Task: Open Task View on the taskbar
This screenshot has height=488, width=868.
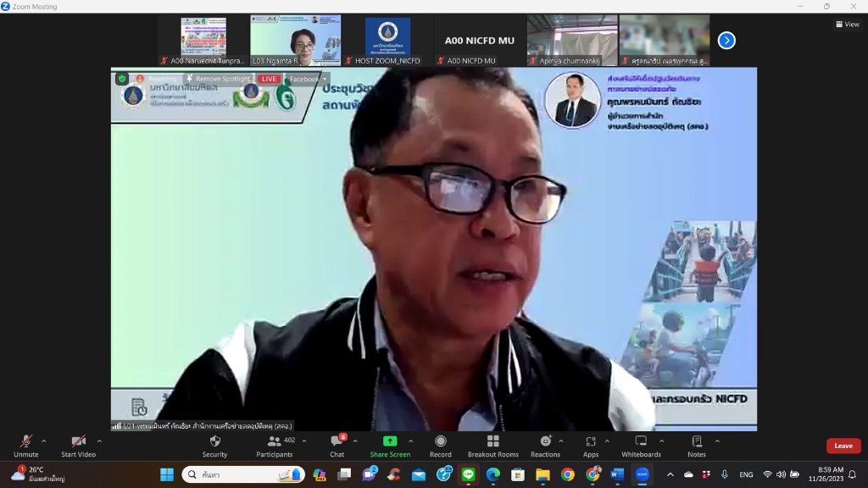Action: [x=344, y=474]
